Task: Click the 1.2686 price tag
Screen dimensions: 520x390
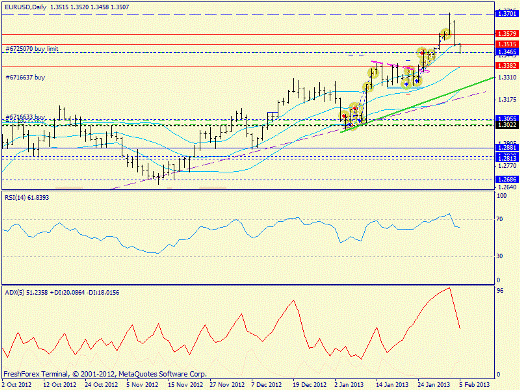Action: [507, 179]
